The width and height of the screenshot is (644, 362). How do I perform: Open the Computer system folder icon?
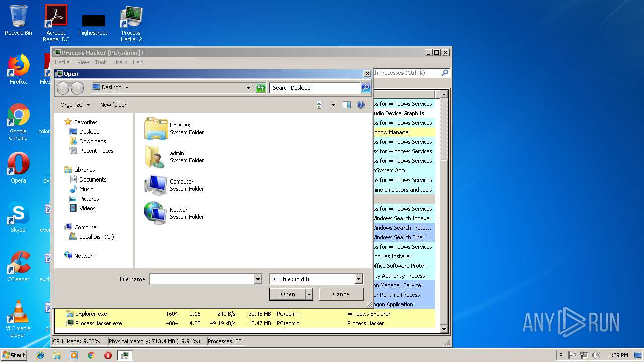coord(156,185)
